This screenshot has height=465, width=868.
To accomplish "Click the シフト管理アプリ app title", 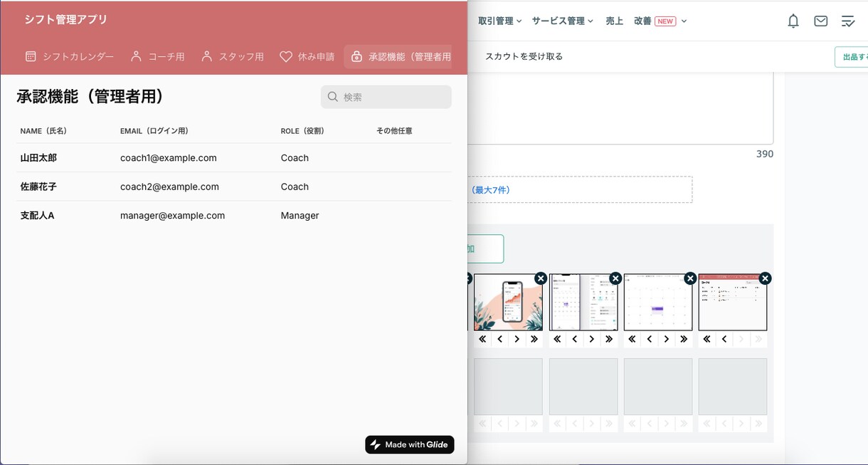I will pyautogui.click(x=65, y=19).
